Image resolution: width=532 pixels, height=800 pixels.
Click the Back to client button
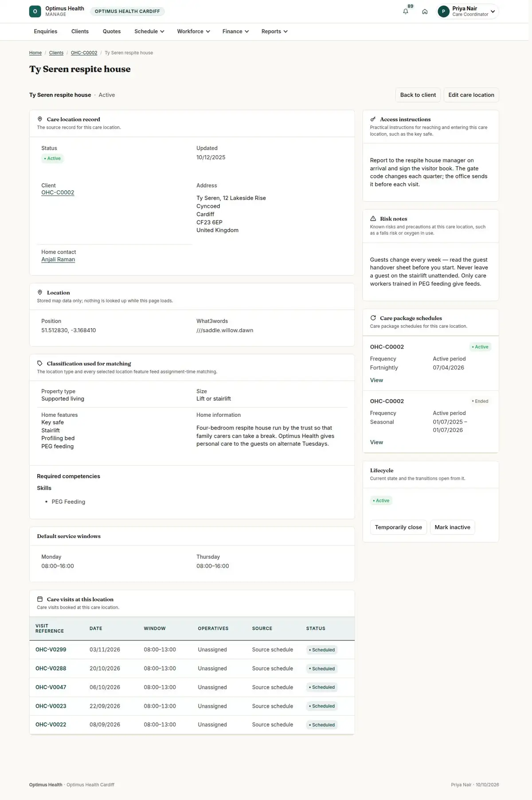418,95
